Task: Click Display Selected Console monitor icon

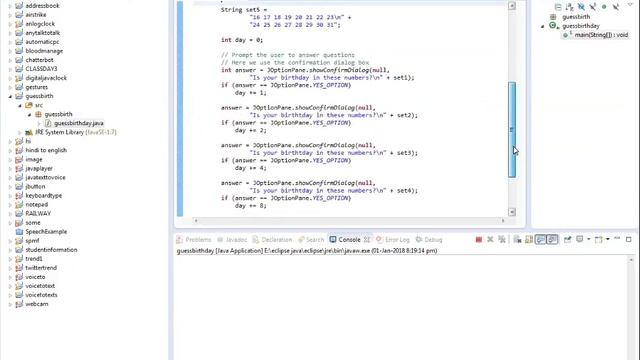Action: coord(580,240)
